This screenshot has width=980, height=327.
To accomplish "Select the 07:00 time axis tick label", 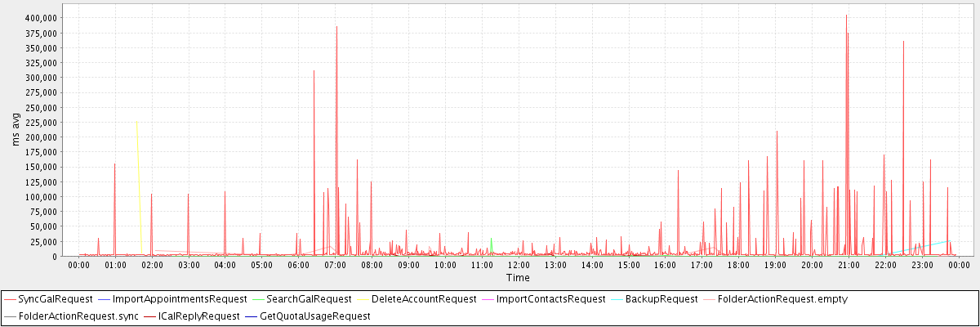I will (336, 265).
